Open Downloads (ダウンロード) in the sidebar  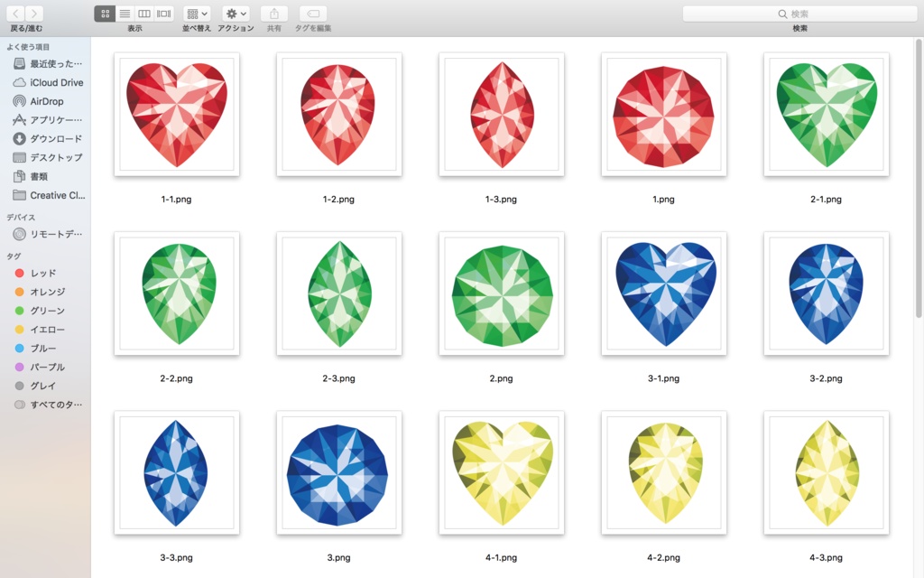pyautogui.click(x=47, y=138)
